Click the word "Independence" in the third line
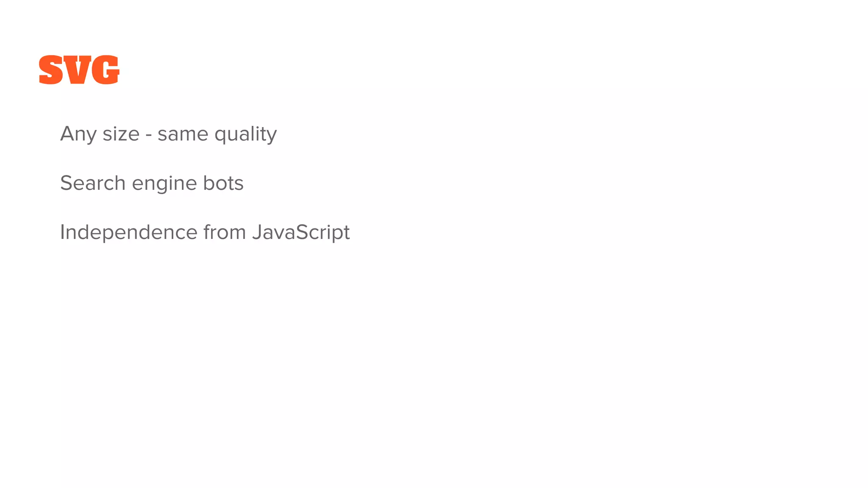Image resolution: width=868 pixels, height=488 pixels. pyautogui.click(x=128, y=233)
